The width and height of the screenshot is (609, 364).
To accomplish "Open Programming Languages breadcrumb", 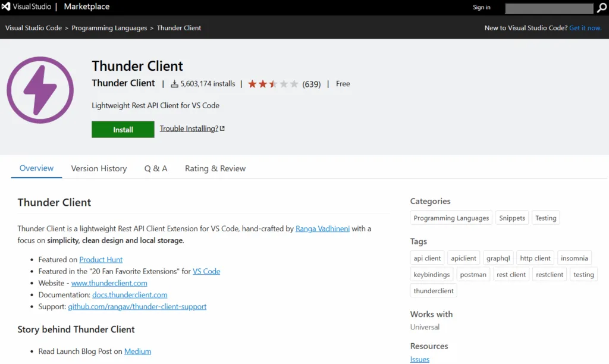I will [x=109, y=28].
